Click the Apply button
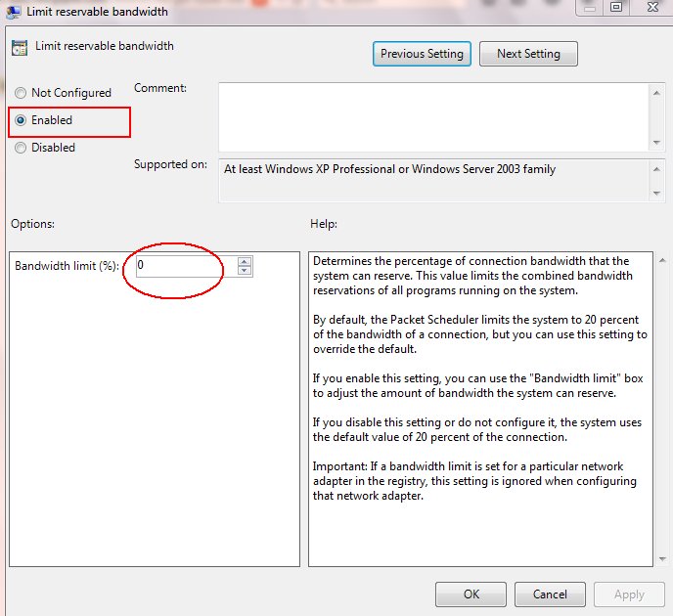Viewport: 673px width, 616px height. point(629,594)
